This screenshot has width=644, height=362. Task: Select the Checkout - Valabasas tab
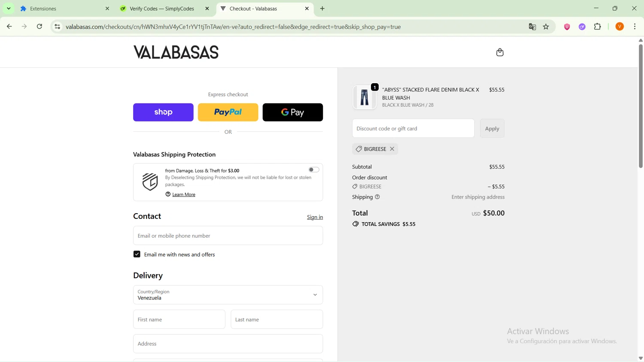[264, 9]
